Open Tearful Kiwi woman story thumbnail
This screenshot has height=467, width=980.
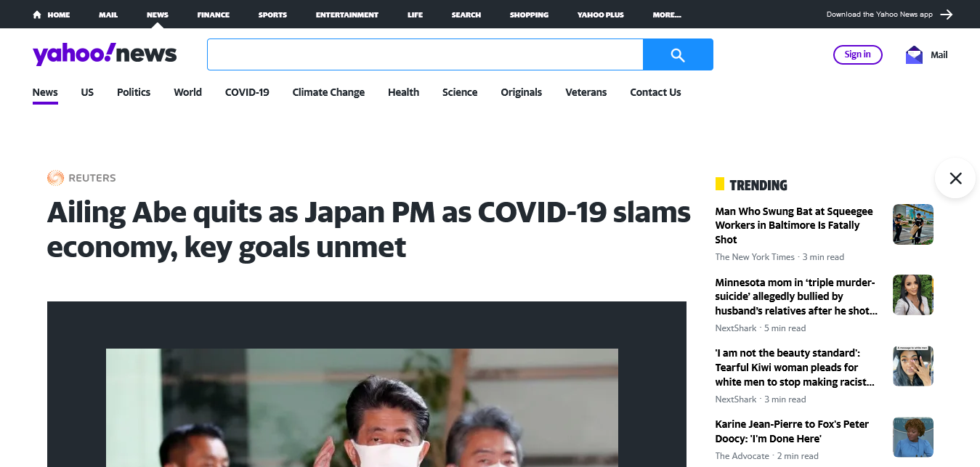913,366
